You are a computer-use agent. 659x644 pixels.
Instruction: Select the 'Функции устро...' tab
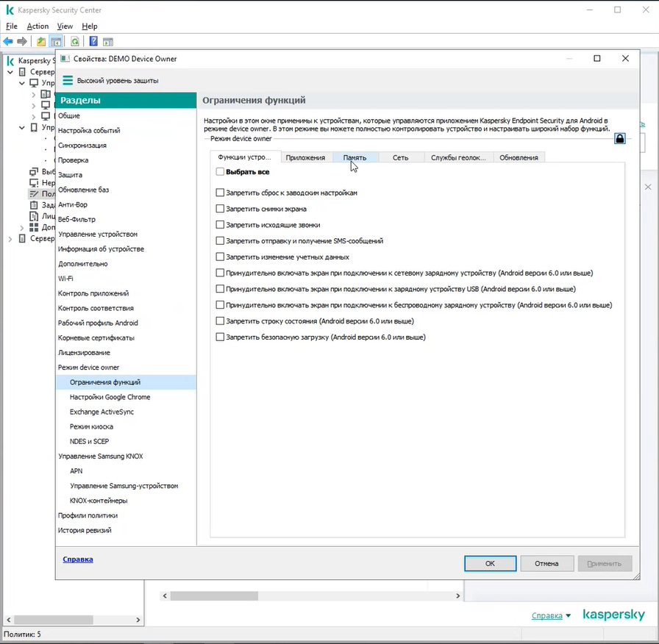tap(245, 157)
